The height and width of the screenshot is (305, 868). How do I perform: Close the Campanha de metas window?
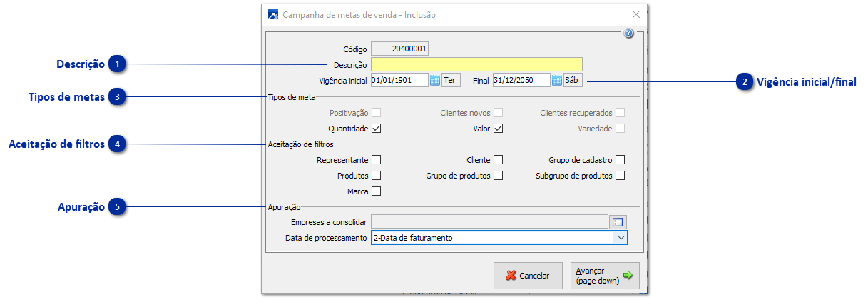pyautogui.click(x=636, y=14)
